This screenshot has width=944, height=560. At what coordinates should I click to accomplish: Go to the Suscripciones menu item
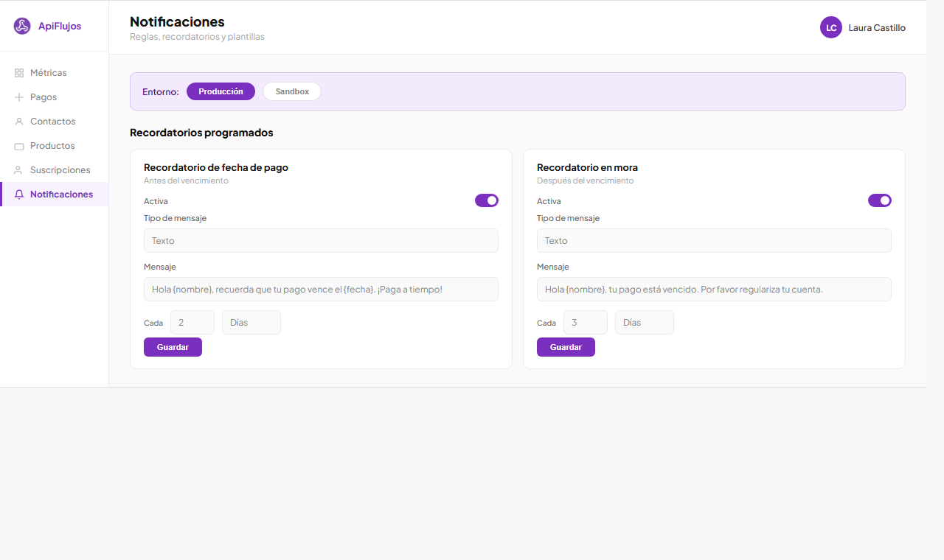click(x=60, y=170)
